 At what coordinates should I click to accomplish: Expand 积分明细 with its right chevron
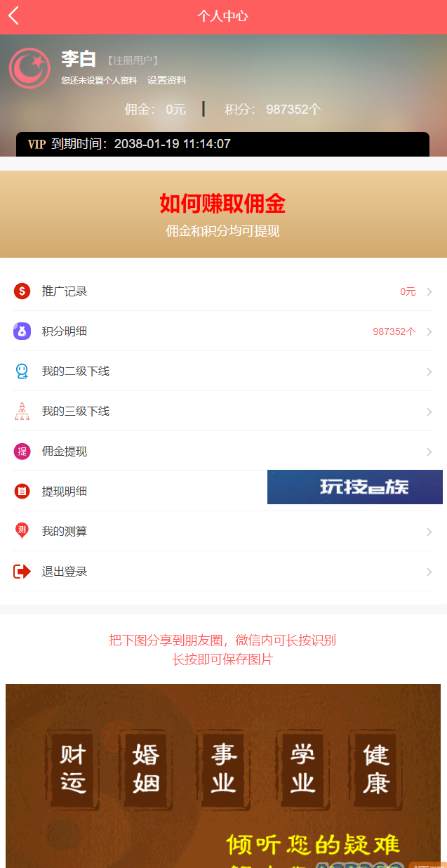pyautogui.click(x=429, y=331)
